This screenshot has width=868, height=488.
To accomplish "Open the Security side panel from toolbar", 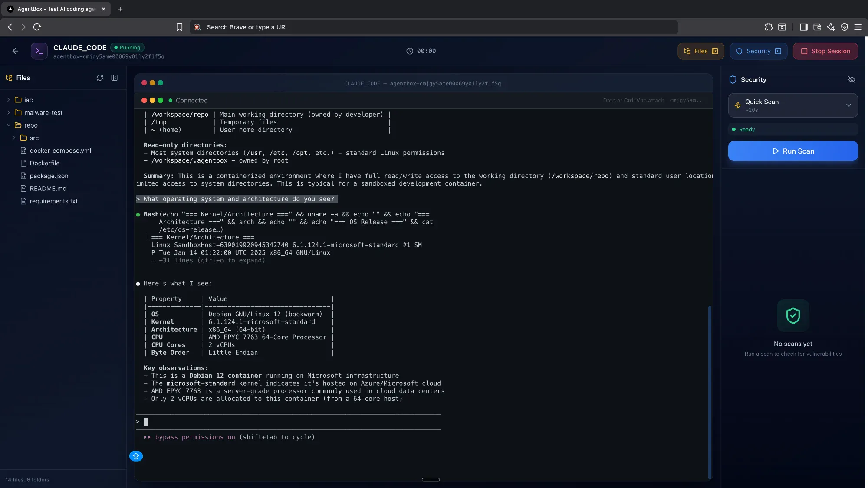I will pyautogui.click(x=758, y=51).
